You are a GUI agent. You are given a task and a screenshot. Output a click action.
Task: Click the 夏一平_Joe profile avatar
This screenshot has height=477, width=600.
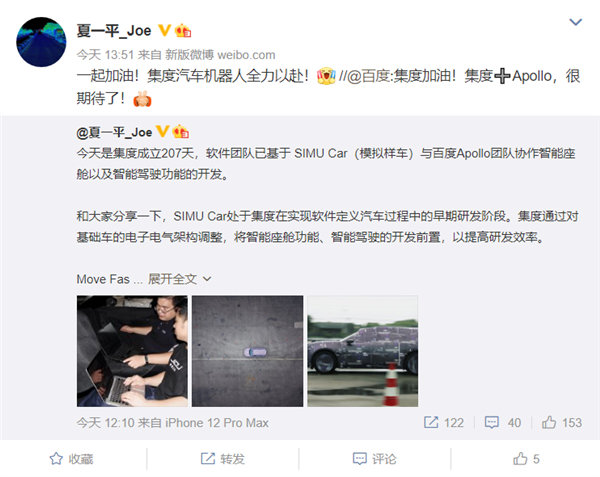pyautogui.click(x=41, y=42)
